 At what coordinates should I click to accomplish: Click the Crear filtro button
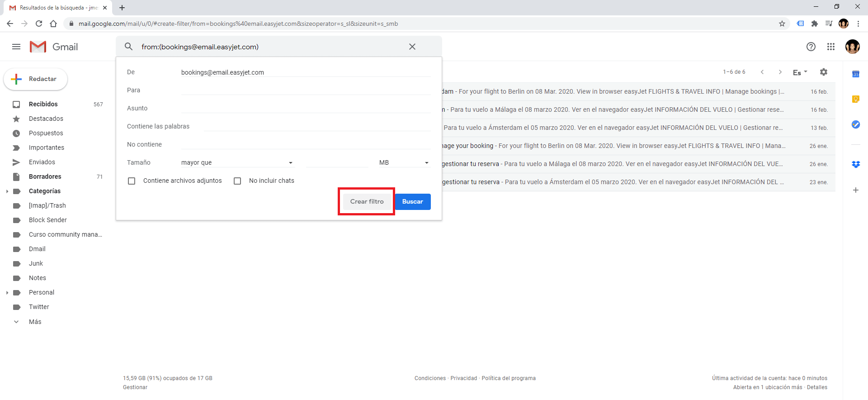pos(367,201)
